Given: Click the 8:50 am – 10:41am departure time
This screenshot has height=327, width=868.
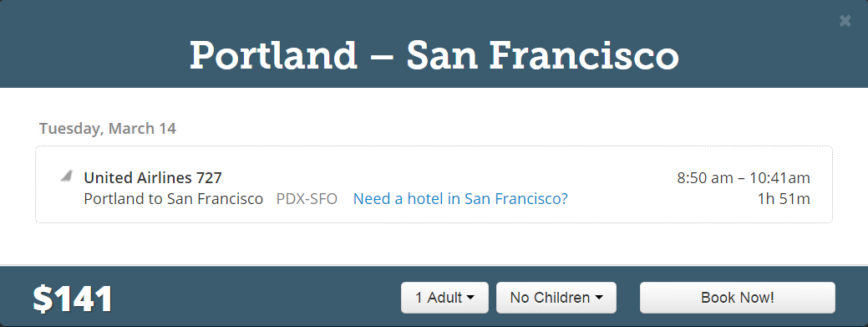Looking at the screenshot, I should [744, 178].
